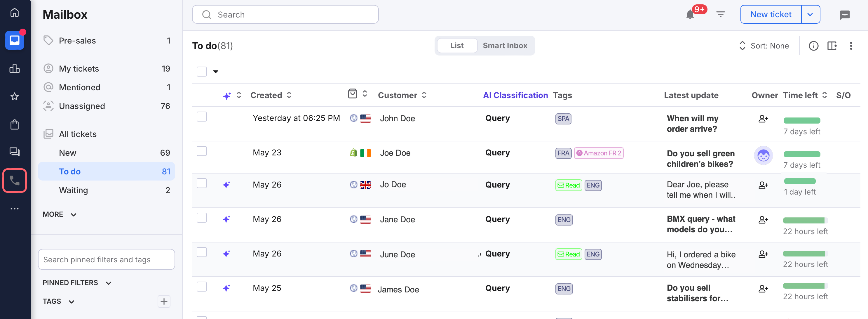Open the New tickets folder

(107, 153)
